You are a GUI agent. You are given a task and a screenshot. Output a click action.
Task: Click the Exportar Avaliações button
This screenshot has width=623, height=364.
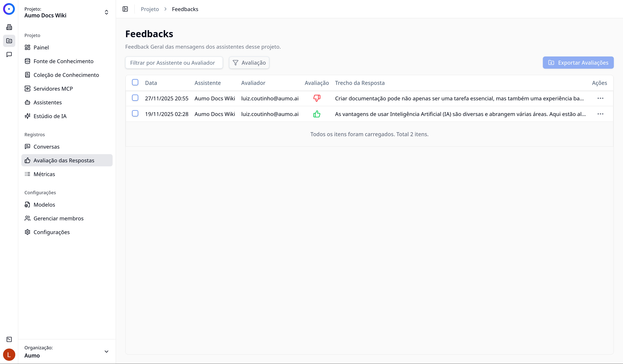tap(578, 63)
